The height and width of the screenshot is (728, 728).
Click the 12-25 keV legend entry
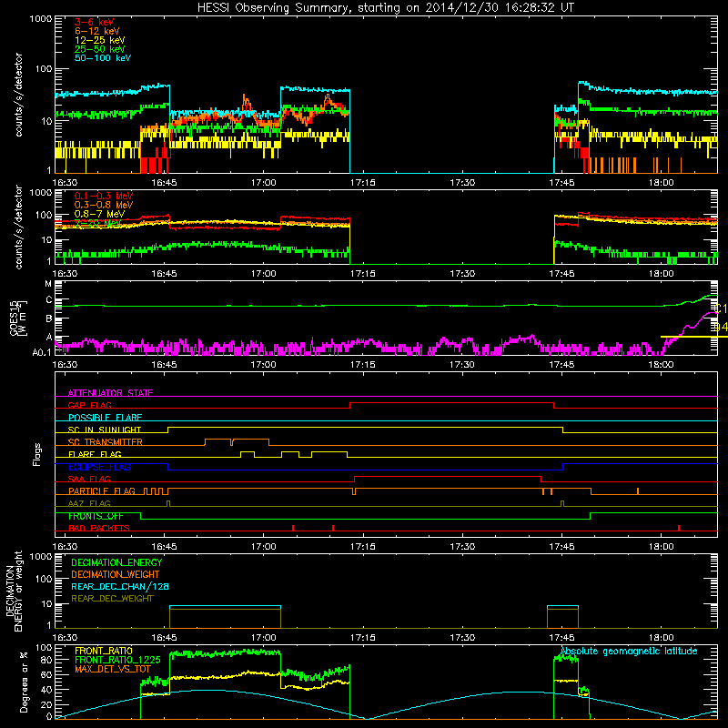(100, 40)
